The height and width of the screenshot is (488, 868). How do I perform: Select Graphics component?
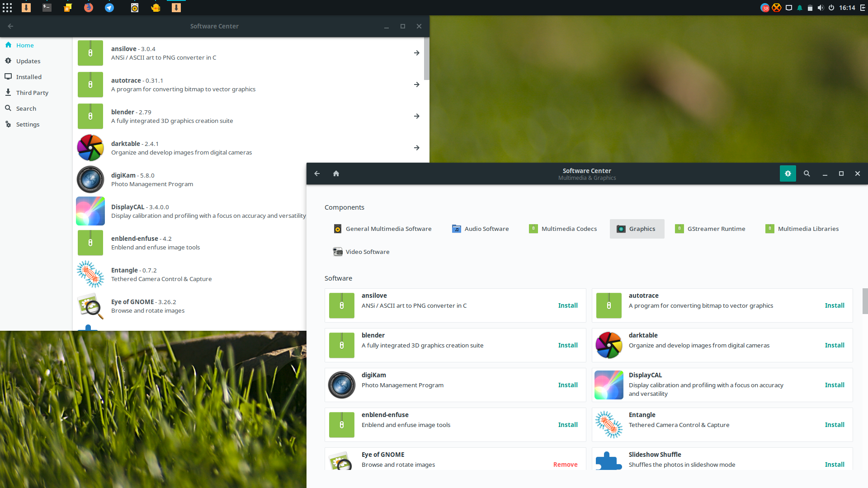tap(637, 229)
